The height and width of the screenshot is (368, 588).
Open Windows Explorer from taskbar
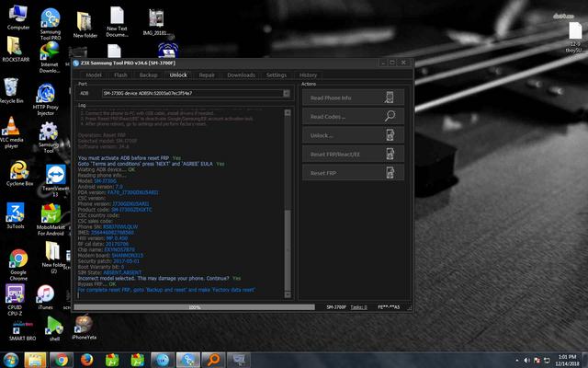coord(35,360)
